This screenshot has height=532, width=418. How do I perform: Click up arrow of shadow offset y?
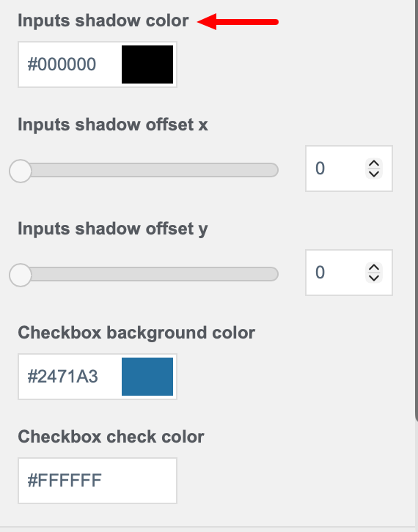[x=374, y=267]
